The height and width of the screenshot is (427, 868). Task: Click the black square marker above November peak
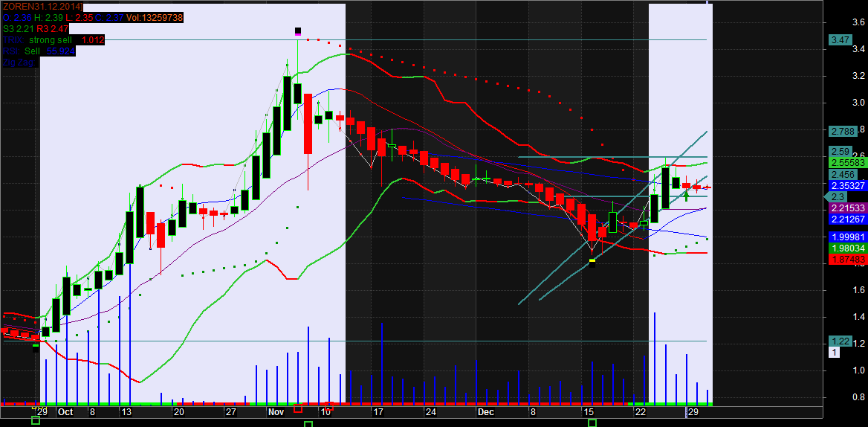coord(298,31)
